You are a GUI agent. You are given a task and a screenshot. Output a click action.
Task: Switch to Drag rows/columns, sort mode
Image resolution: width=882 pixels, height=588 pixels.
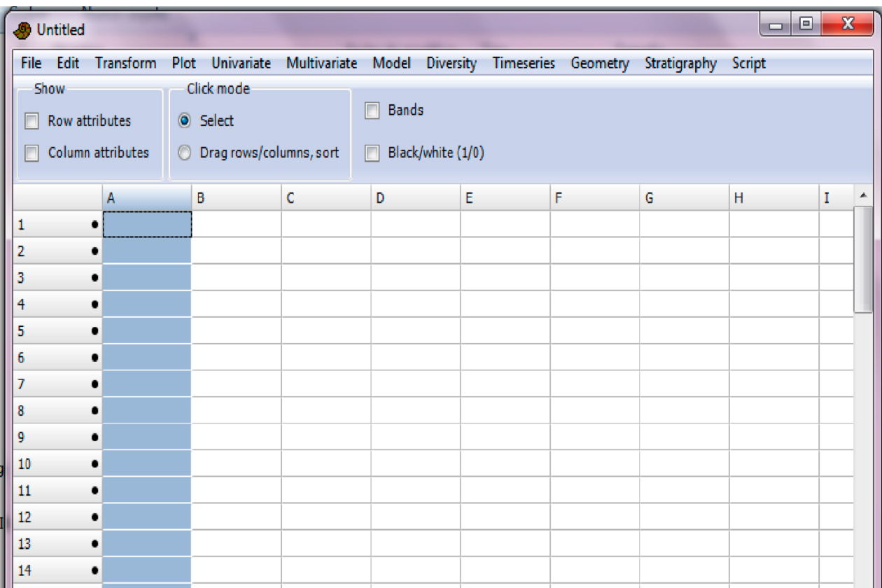[185, 153]
